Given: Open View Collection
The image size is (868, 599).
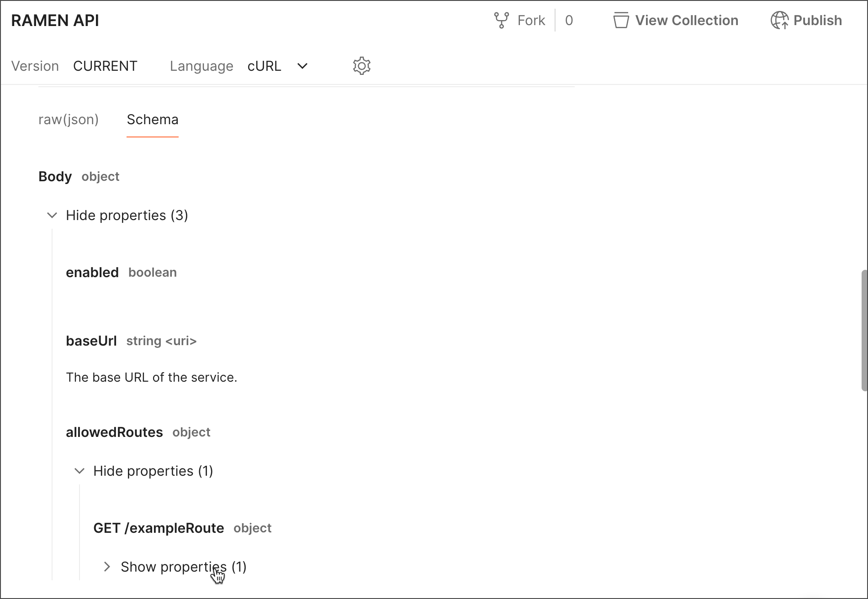Looking at the screenshot, I should (x=676, y=20).
